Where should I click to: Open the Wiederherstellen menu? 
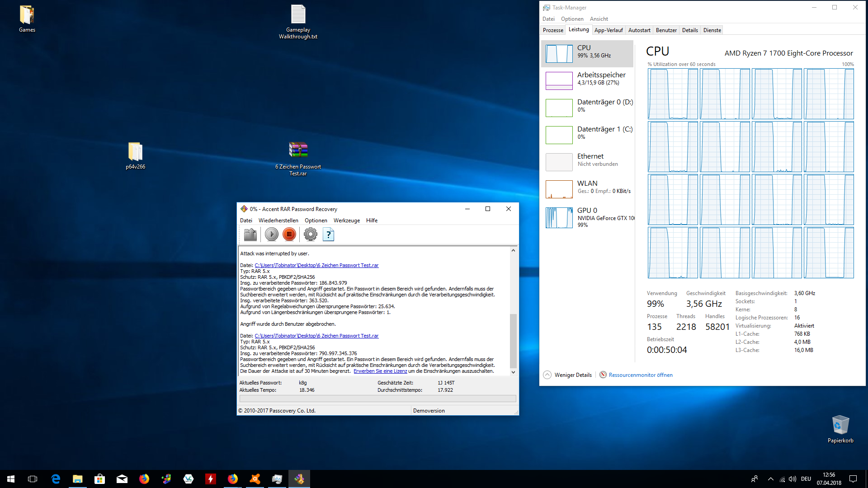[278, 221]
